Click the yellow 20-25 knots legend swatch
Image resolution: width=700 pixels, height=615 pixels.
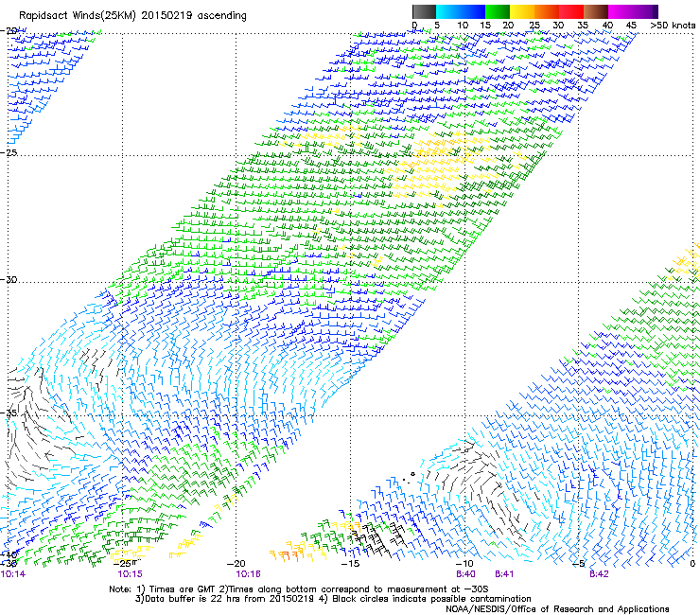coord(522,11)
